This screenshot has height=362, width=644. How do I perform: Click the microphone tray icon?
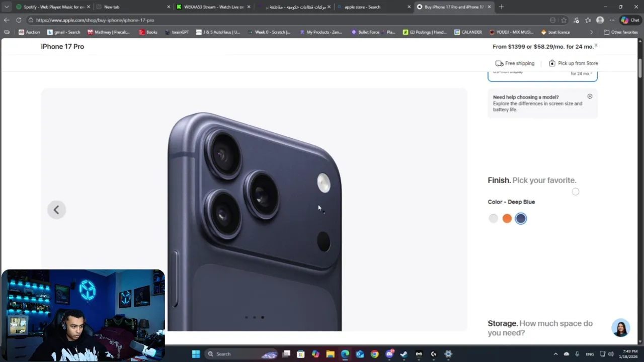click(x=577, y=354)
